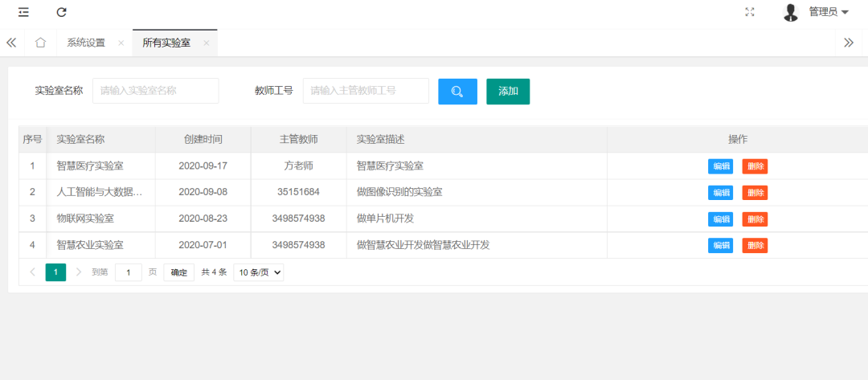
Task: Delete the 智慧医疗实验室 row
Action: pos(755,166)
